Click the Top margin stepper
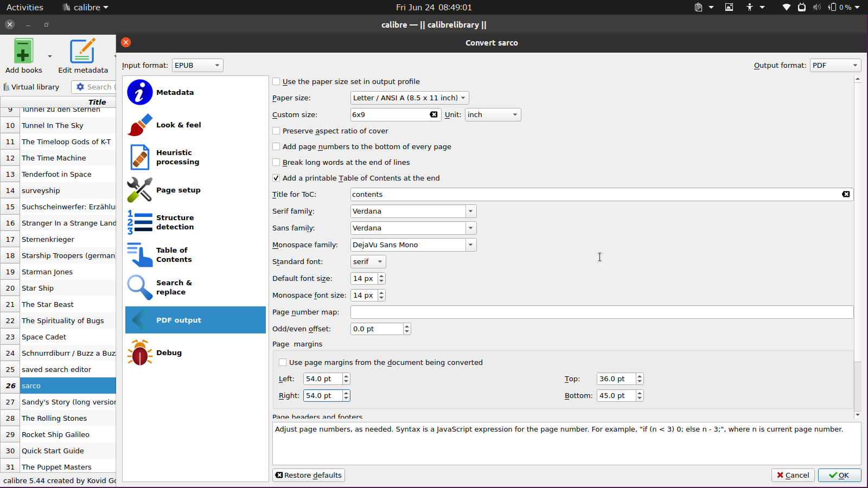 point(640,378)
